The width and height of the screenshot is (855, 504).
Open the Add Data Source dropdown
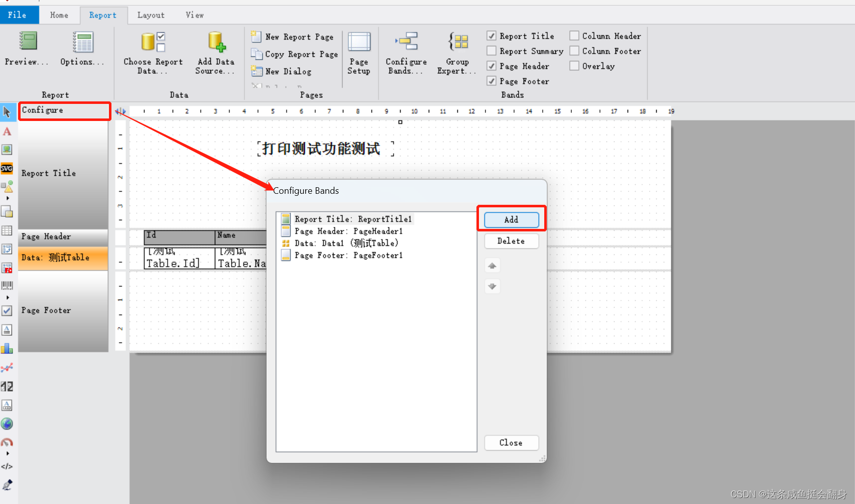pos(215,53)
